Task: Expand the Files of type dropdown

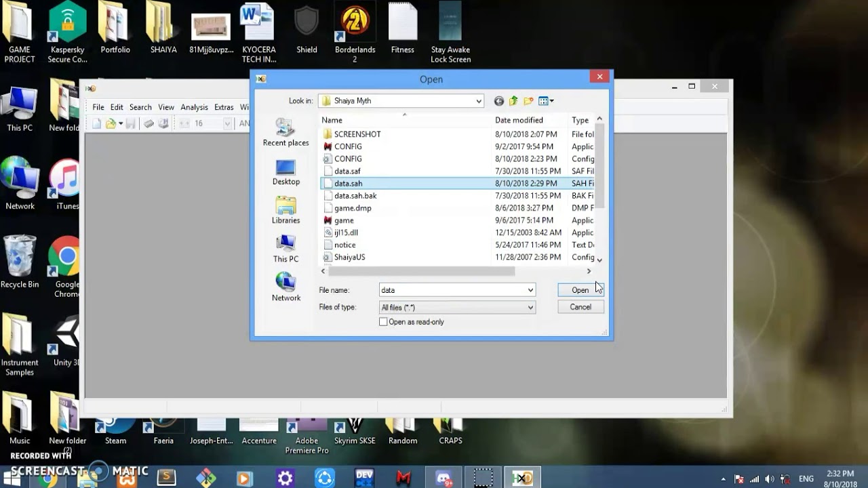Action: tap(530, 307)
